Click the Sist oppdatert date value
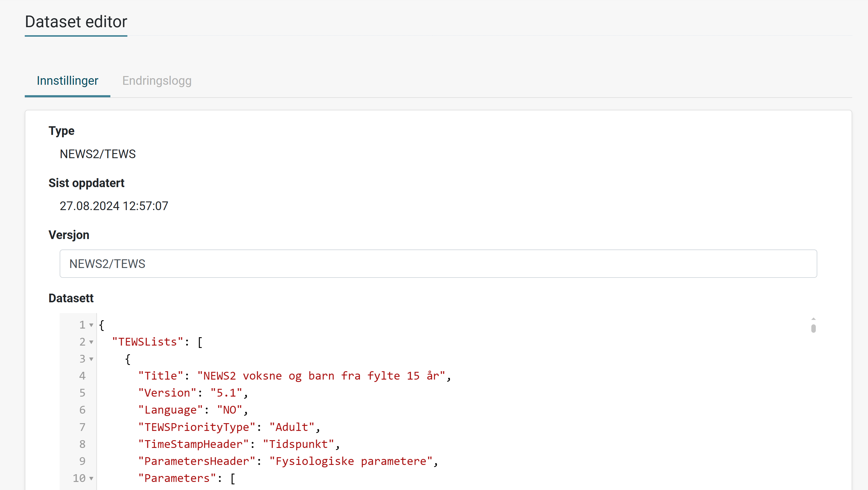The height and width of the screenshot is (490, 868). 114,206
